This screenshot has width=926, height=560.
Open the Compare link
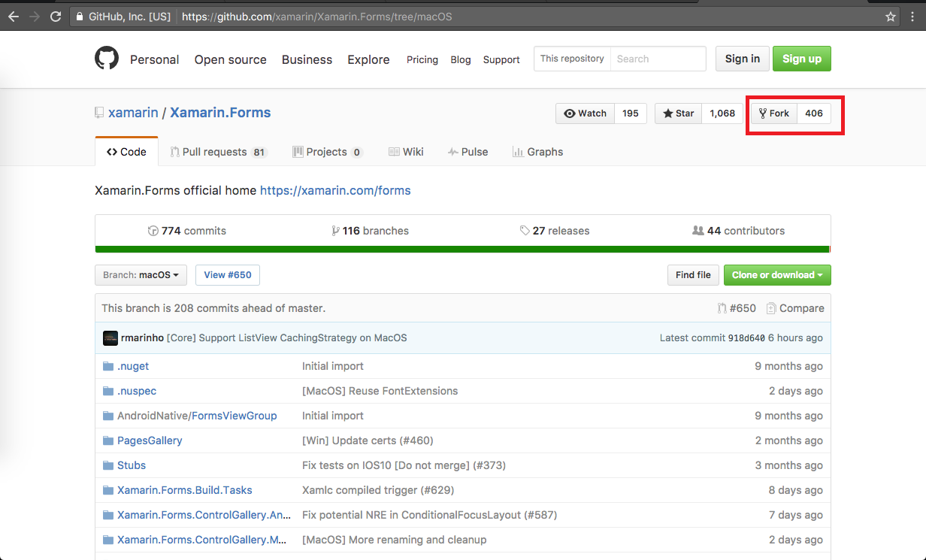(795, 308)
